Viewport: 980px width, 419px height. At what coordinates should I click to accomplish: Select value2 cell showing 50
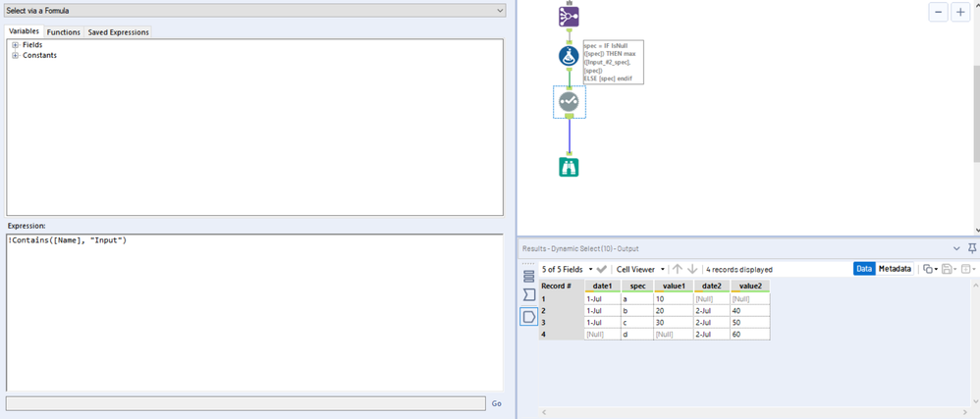point(750,322)
